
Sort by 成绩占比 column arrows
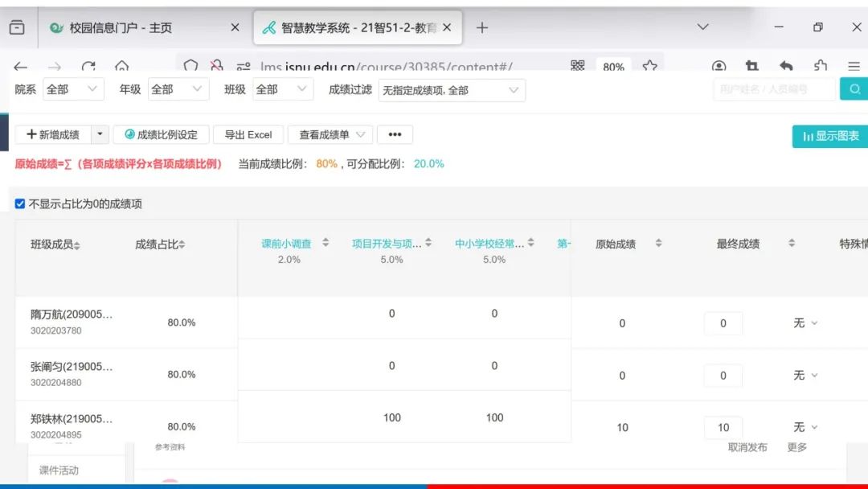(x=182, y=244)
